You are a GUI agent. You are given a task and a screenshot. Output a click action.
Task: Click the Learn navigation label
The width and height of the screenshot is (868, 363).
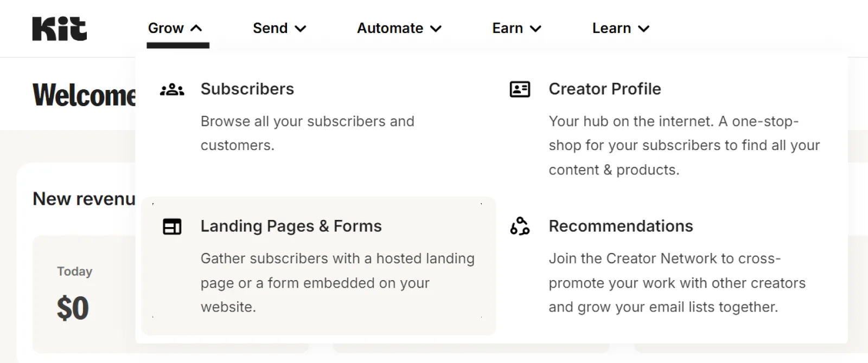(611, 28)
